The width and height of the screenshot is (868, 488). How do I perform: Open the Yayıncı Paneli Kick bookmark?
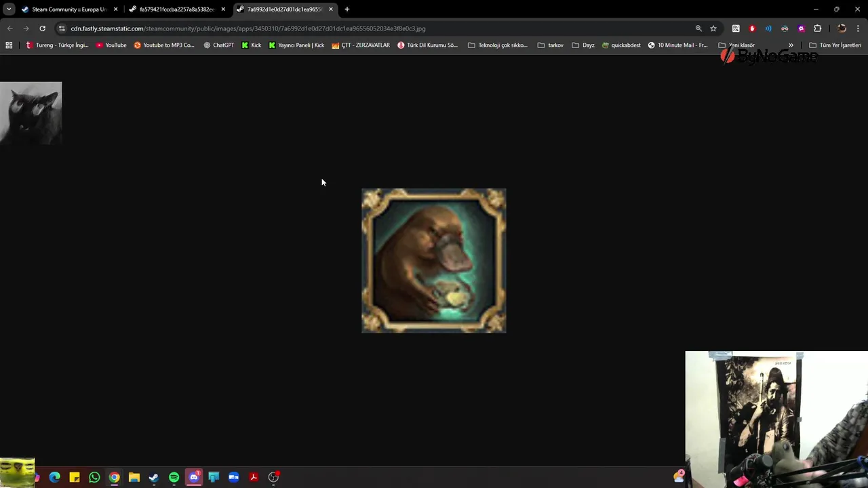[x=296, y=45]
